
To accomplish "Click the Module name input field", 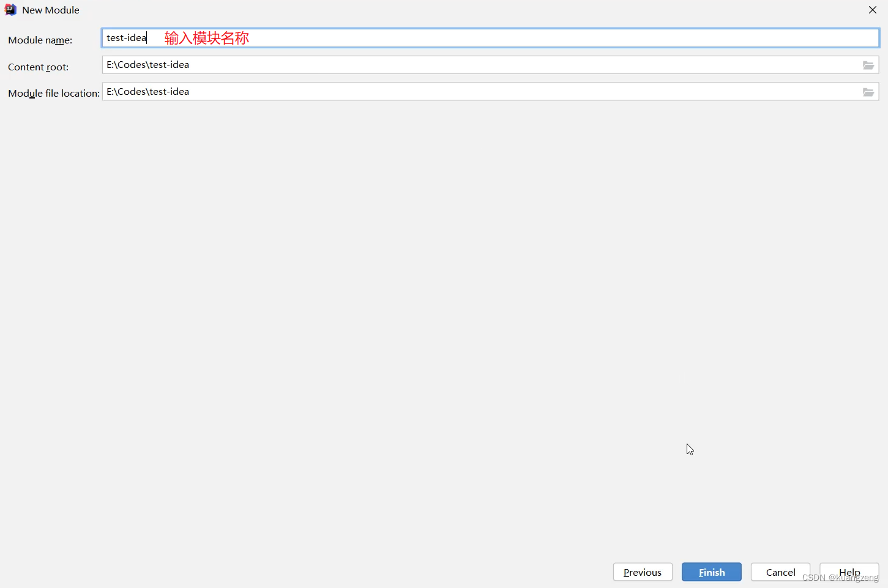I will click(490, 38).
